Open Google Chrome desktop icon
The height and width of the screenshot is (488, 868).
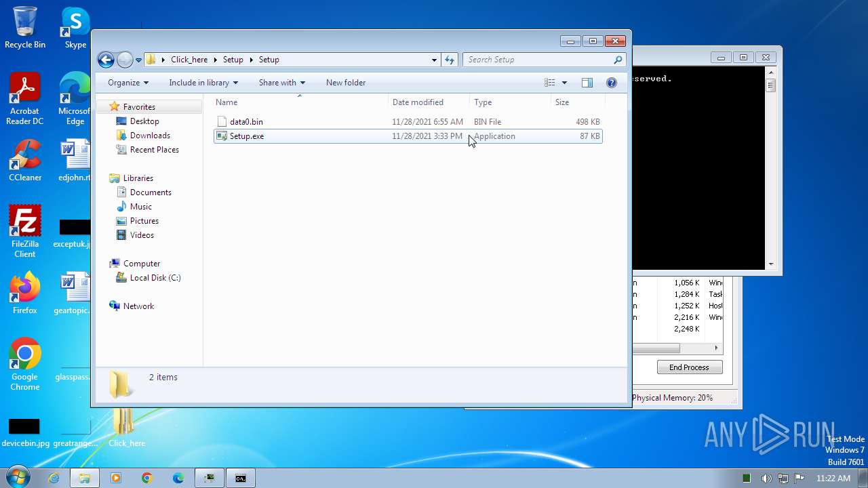(25, 365)
